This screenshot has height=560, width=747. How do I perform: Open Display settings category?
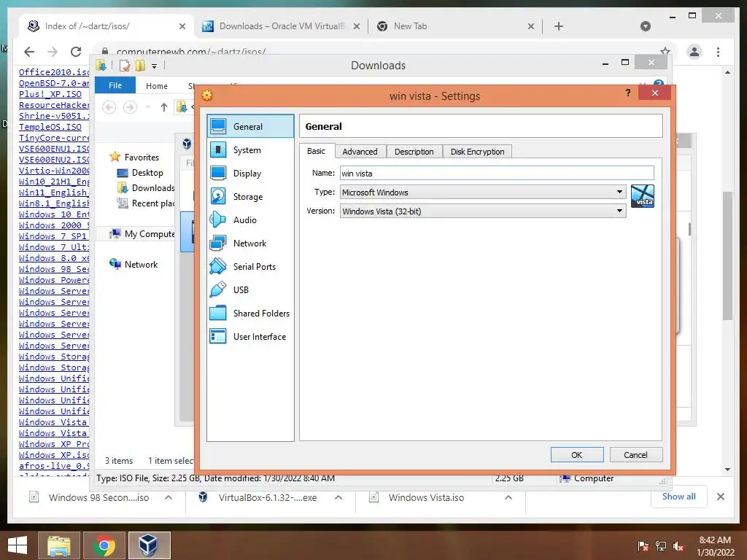[251, 174]
